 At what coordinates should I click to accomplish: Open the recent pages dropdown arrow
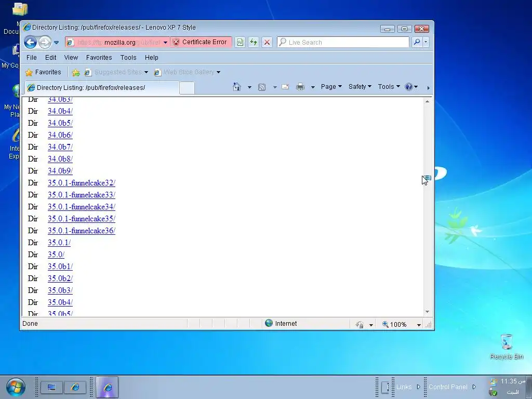(x=56, y=43)
